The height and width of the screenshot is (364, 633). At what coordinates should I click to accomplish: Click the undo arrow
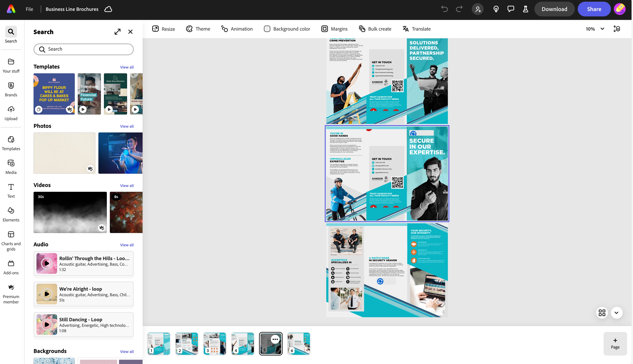point(444,9)
